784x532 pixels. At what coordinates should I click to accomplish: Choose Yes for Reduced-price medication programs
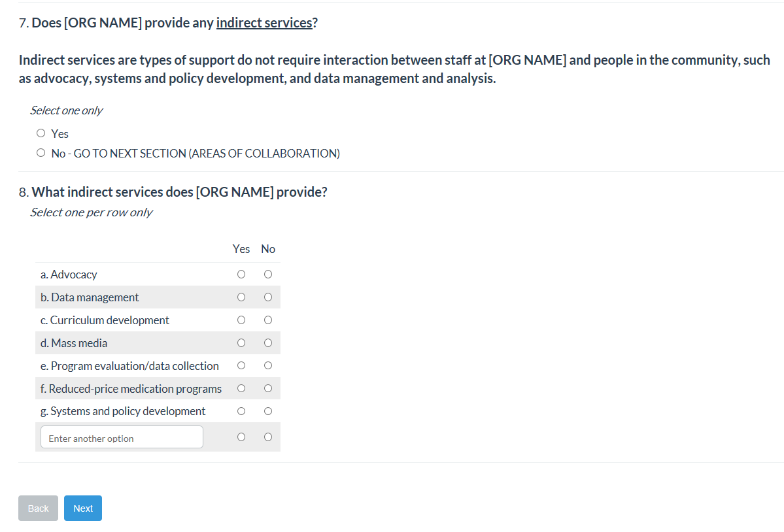pos(241,388)
